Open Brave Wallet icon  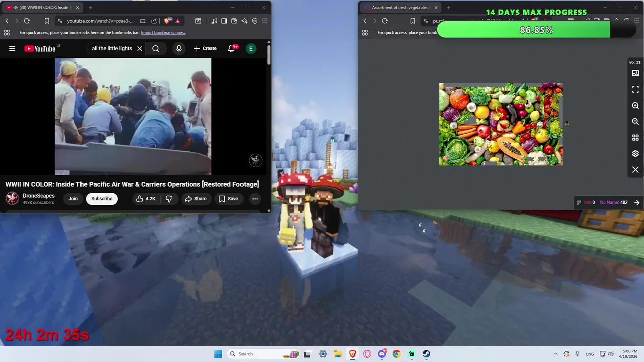(234, 21)
